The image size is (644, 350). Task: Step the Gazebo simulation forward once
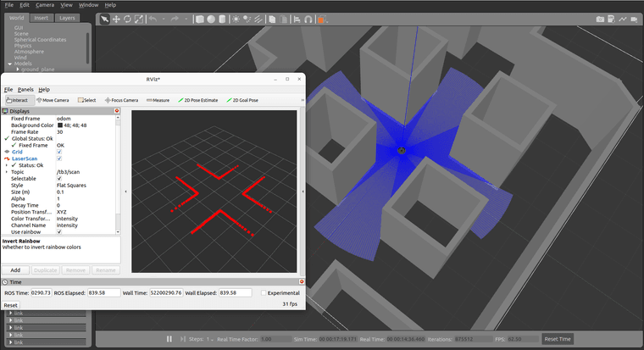[x=183, y=339]
